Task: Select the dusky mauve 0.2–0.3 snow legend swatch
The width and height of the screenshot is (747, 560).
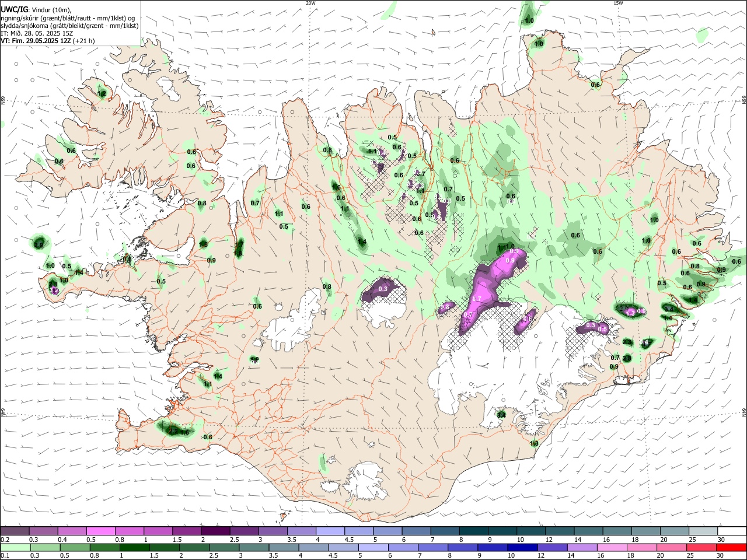Action: coord(15,531)
